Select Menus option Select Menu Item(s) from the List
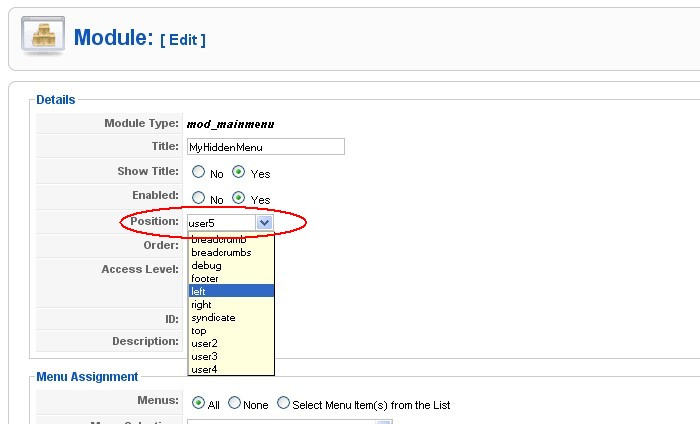 pos(283,403)
